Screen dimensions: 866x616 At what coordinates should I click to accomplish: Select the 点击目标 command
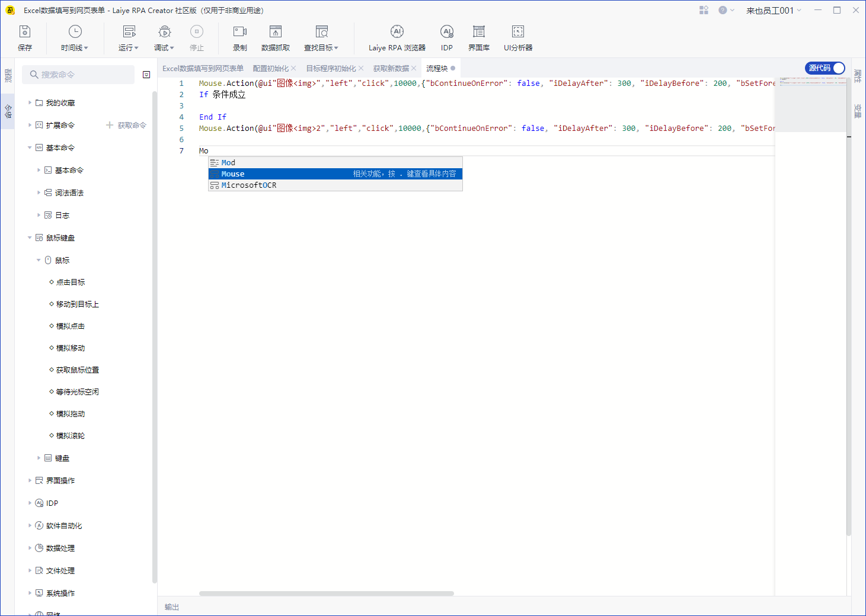71,282
